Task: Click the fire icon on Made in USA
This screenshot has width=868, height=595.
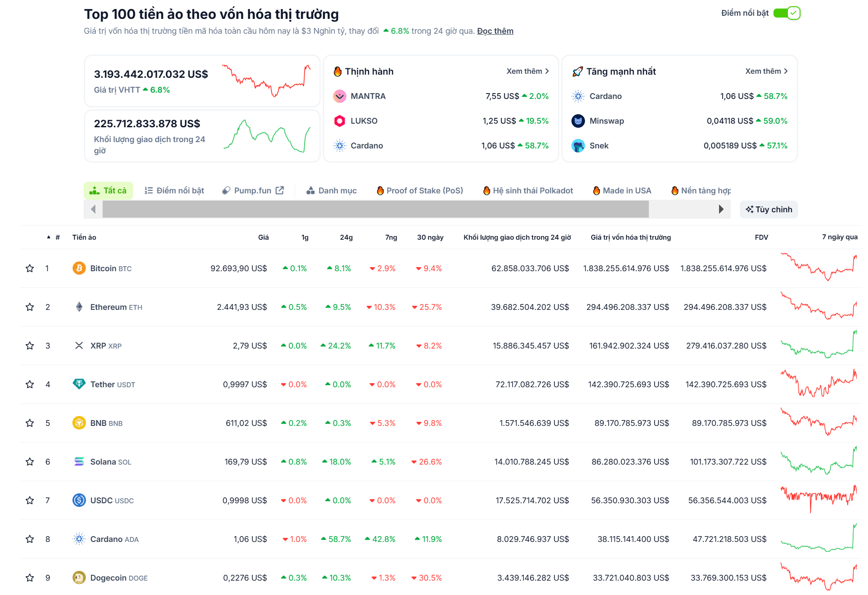Action: click(x=597, y=191)
